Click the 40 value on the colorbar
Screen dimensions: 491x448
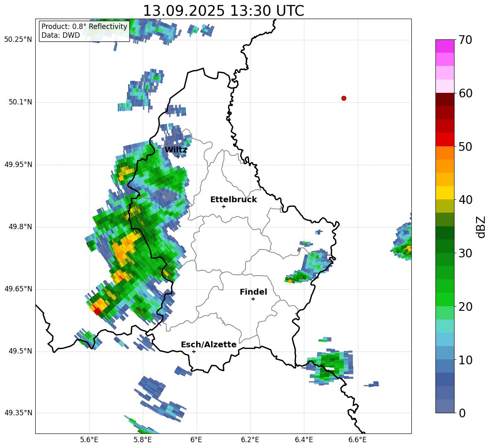(465, 200)
